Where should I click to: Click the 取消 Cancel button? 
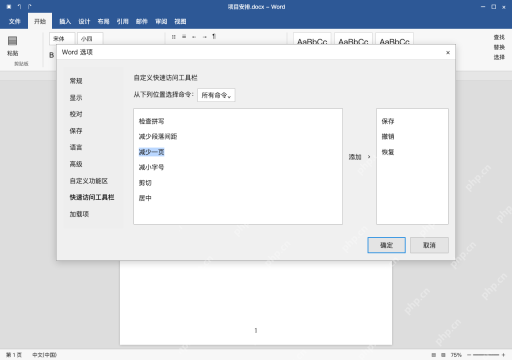pos(429,245)
